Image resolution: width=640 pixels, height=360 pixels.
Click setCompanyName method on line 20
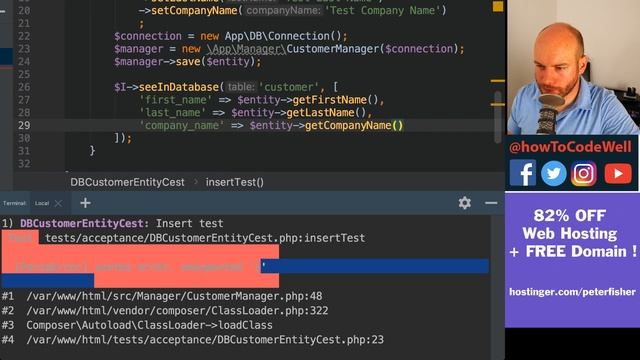[194, 10]
